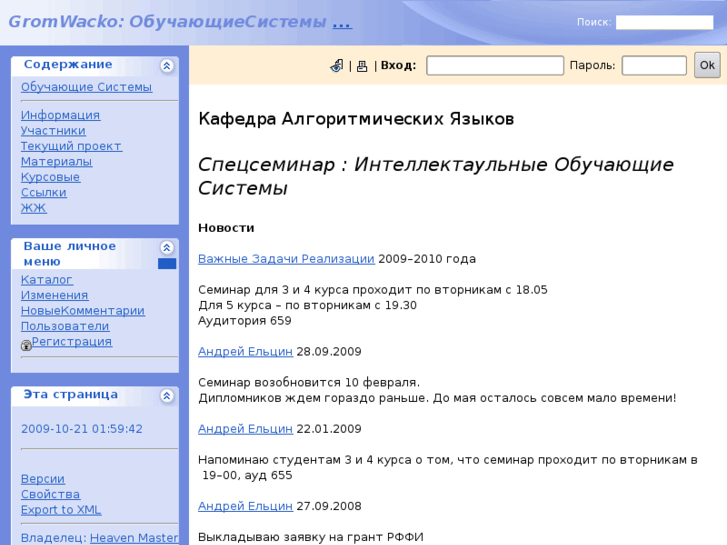Open the Материалы page
This screenshot has height=545, width=727.
(x=57, y=161)
